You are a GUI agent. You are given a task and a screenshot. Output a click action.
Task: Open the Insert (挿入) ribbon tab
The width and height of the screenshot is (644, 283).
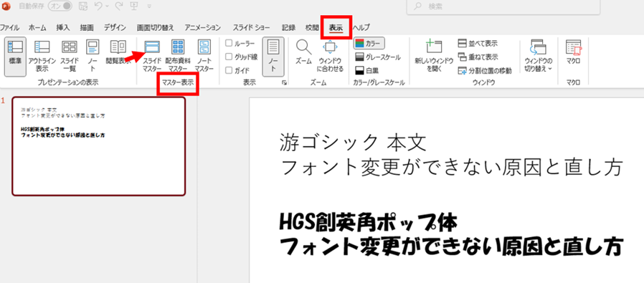63,27
